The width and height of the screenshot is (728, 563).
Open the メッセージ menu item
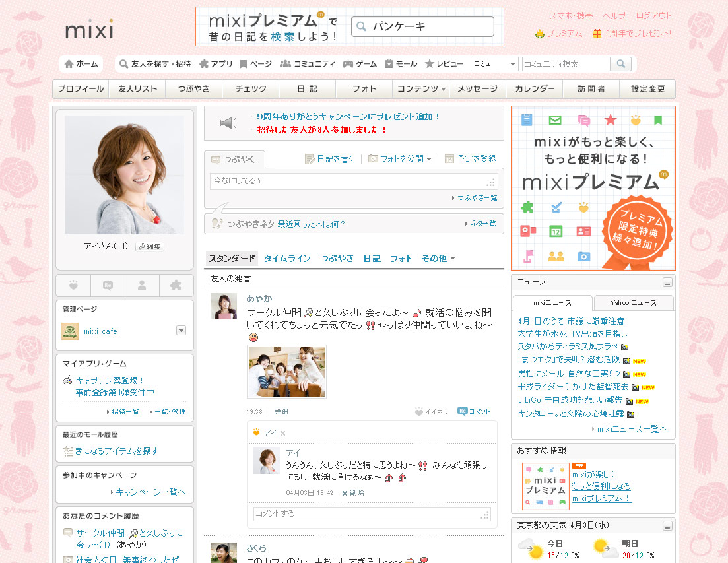coord(477,88)
